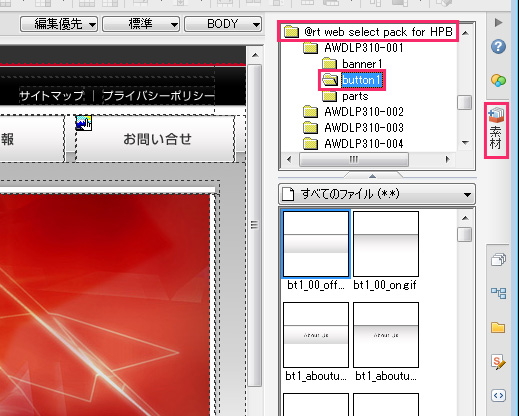Open the site structure tree icon
This screenshot has width=519, height=416.
498,293
